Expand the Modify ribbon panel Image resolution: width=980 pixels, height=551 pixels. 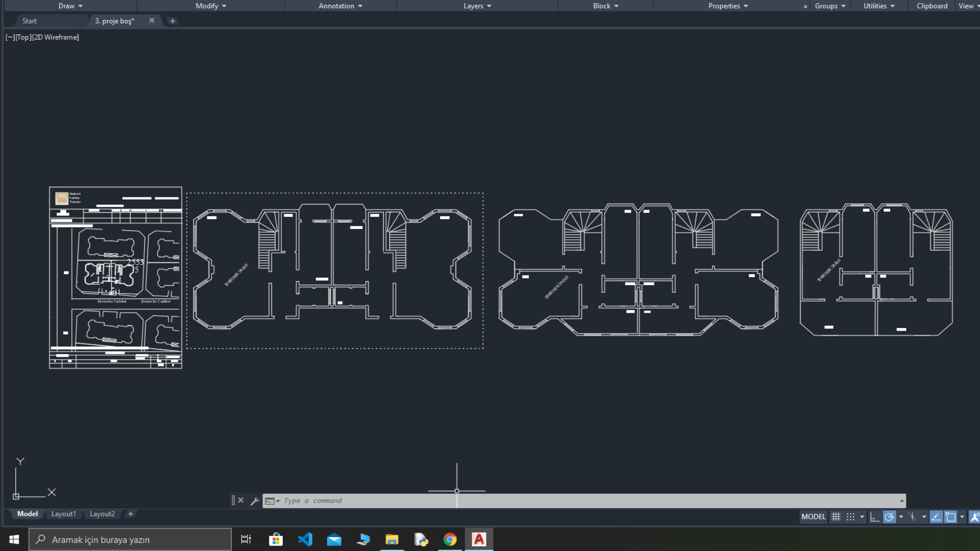[211, 6]
